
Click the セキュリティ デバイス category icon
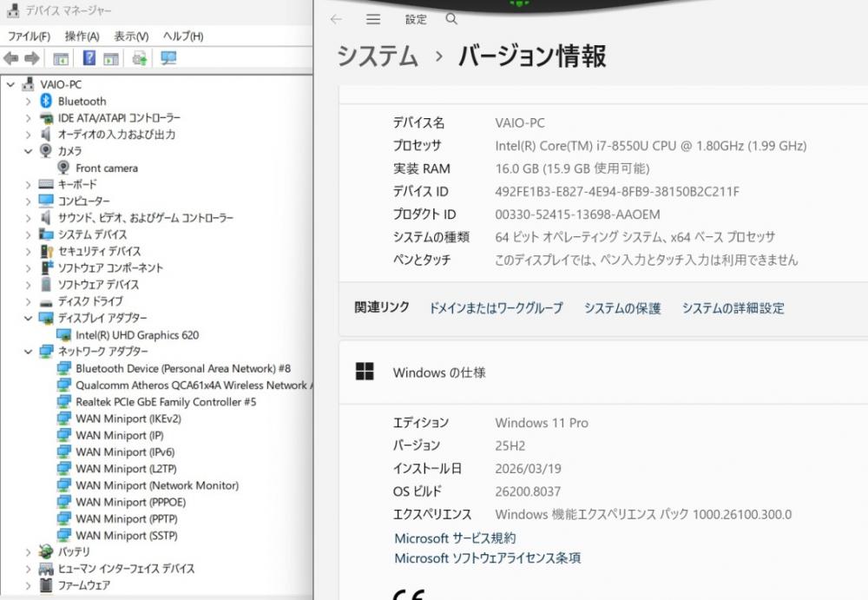47,251
